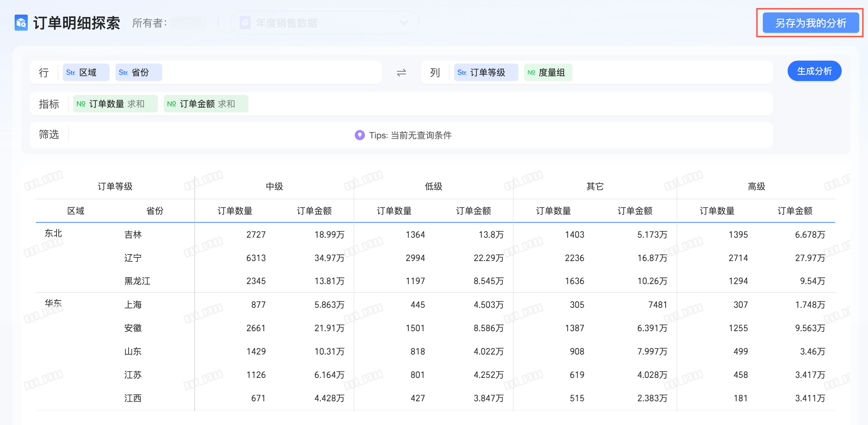
Task: Click the order detail explorer logo icon
Action: pyautogui.click(x=21, y=23)
